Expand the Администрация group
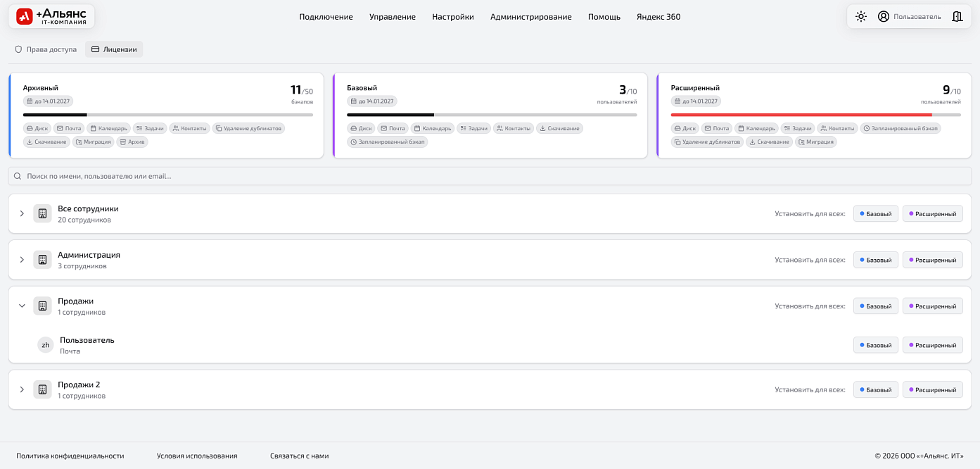This screenshot has width=980, height=469. pos(22,260)
